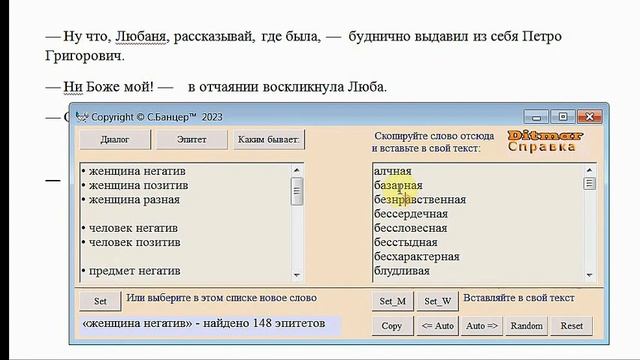Click the category list scroll-down arrow

[297, 275]
